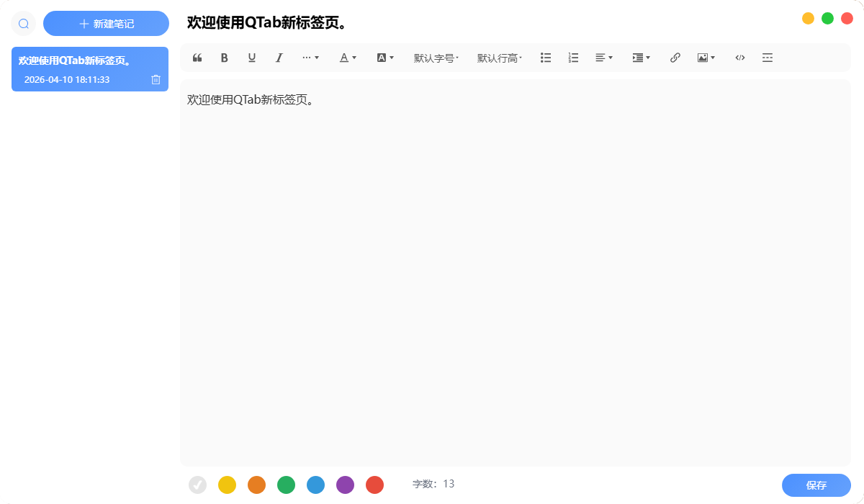
Task: Open the font color dropdown
Action: (348, 58)
